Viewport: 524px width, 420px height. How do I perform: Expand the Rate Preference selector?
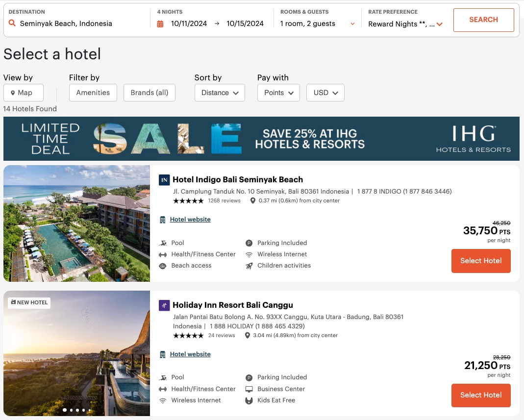pyautogui.click(x=403, y=23)
